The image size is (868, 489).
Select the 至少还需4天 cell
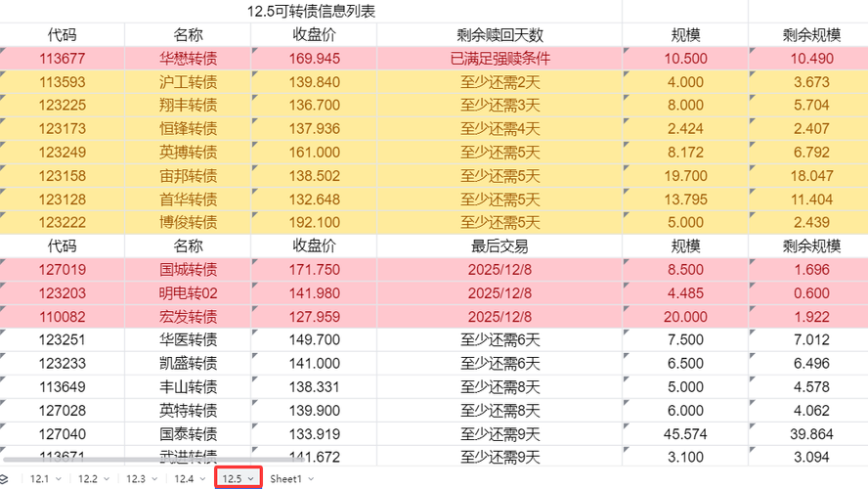(499, 128)
